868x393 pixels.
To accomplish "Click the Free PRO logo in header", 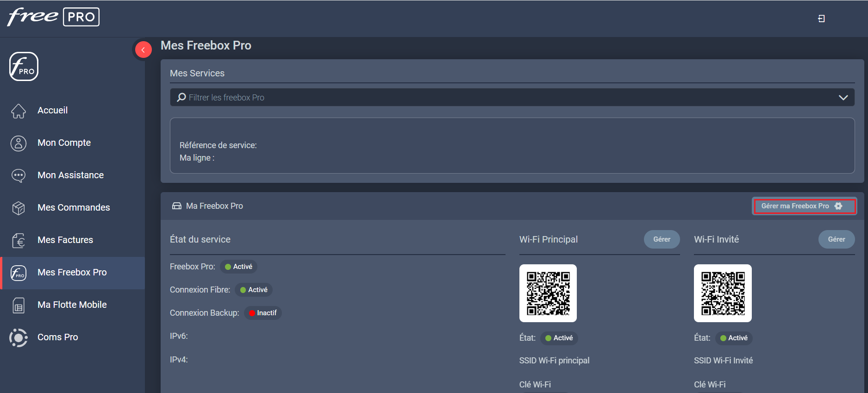I will pyautogui.click(x=53, y=17).
